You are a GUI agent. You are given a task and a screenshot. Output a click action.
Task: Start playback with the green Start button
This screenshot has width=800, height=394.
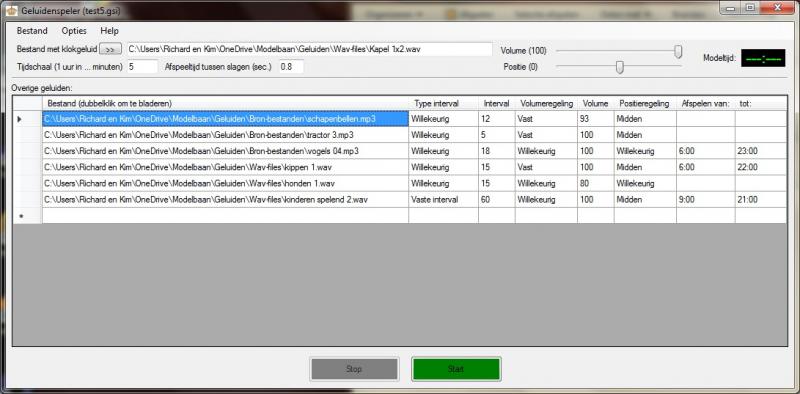click(456, 369)
